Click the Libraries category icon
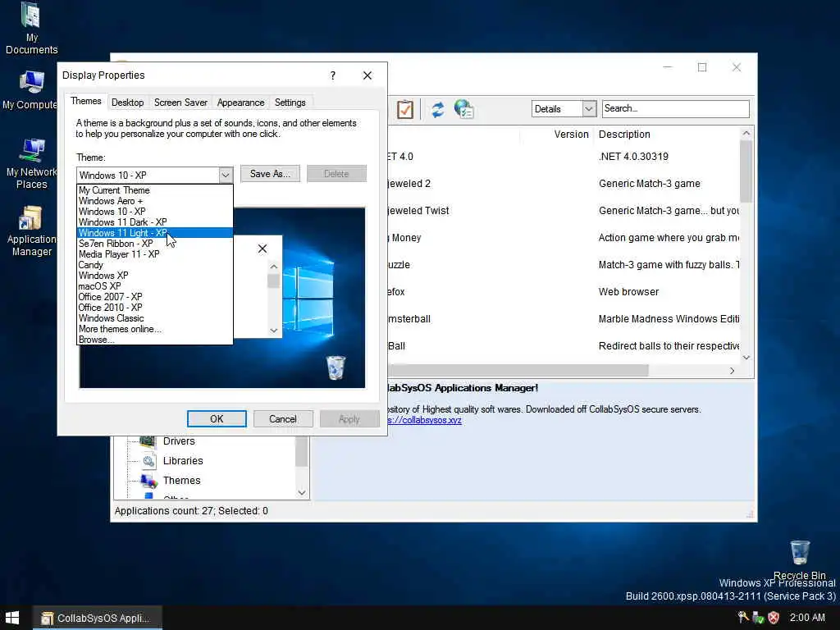 (x=148, y=461)
